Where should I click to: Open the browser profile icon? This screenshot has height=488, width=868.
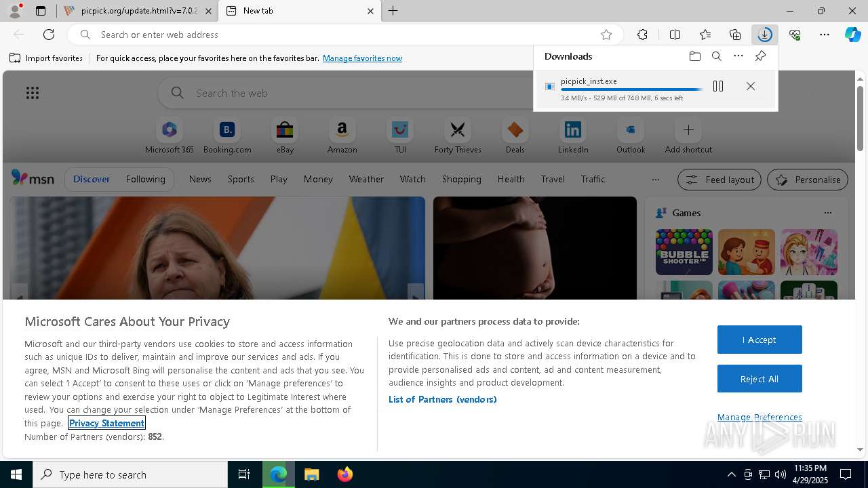(x=15, y=11)
